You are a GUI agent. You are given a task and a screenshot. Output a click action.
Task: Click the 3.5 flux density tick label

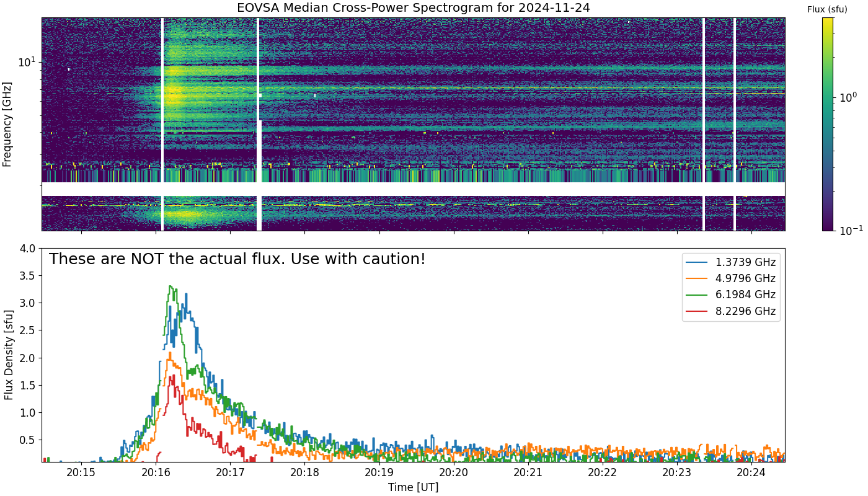click(28, 276)
